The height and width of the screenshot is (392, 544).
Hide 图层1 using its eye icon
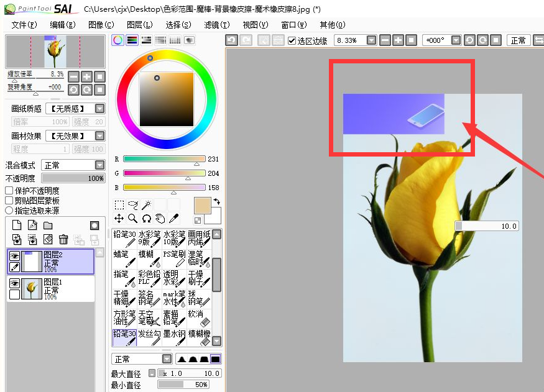tap(14, 284)
